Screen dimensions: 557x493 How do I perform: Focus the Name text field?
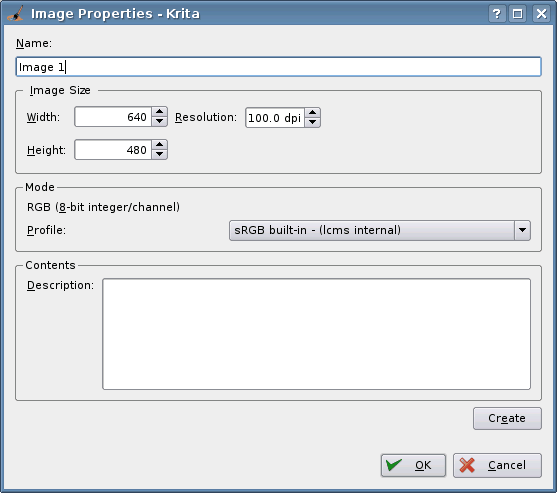(x=278, y=67)
